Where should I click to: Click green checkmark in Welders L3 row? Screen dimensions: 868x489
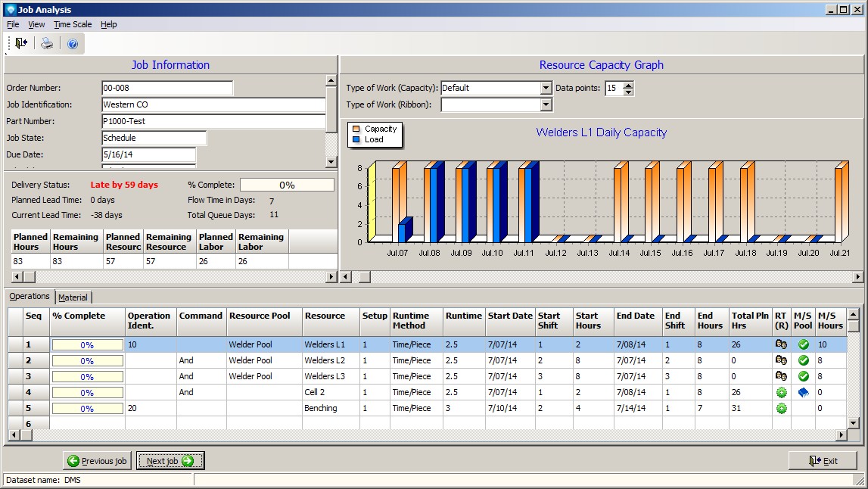803,376
